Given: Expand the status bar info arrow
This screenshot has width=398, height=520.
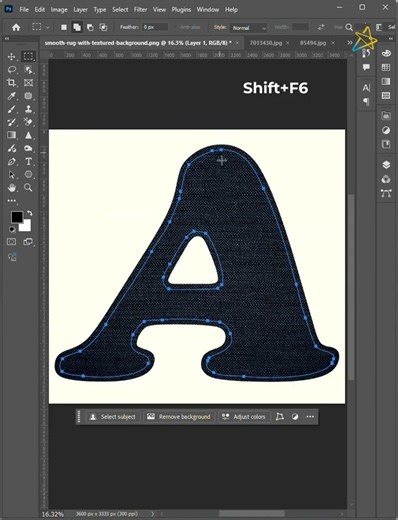Looking at the screenshot, I should [x=153, y=514].
